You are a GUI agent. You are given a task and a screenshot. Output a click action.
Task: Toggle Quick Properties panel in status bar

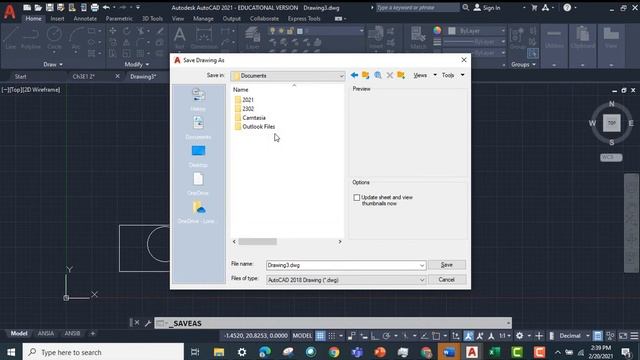(x=598, y=336)
